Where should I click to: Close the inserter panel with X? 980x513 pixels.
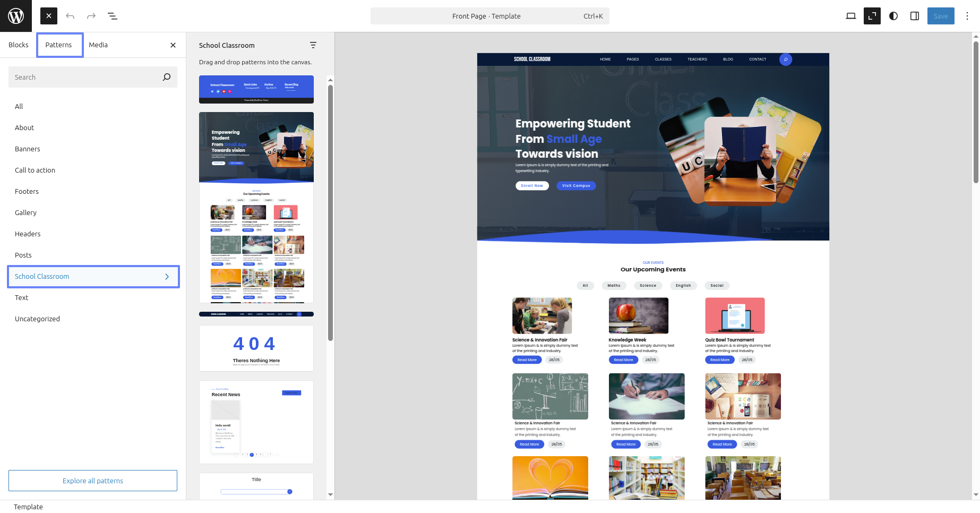point(173,45)
